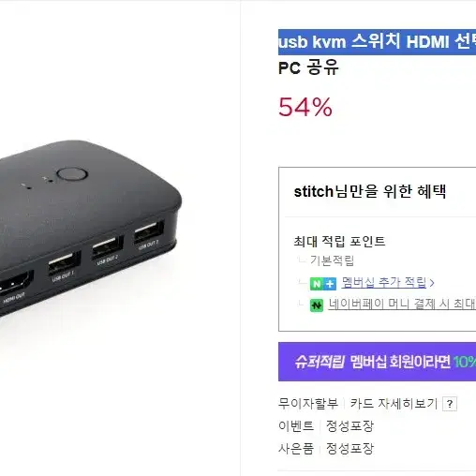Open the 네이버페이 머니 결제 시 link

point(402,304)
